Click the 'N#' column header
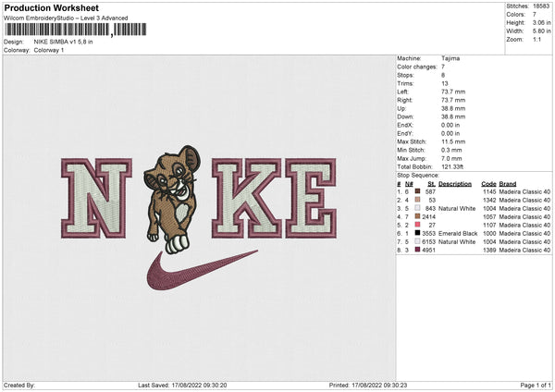This screenshot has width=555, height=392. pyautogui.click(x=409, y=184)
